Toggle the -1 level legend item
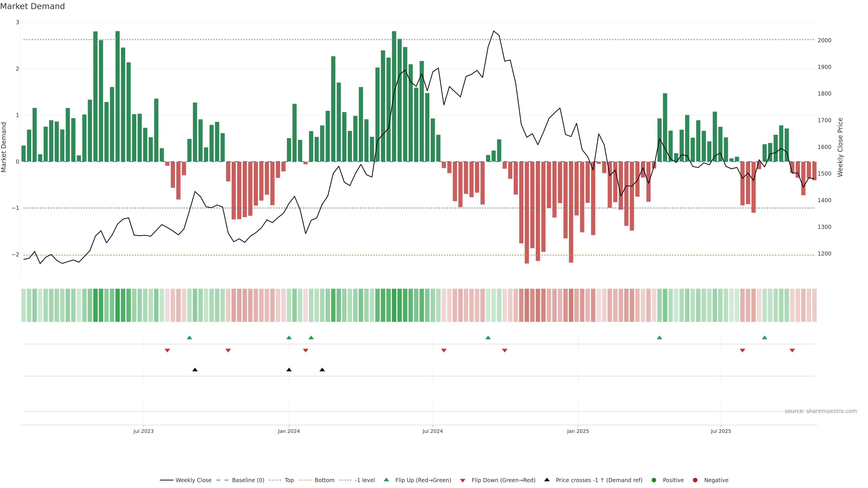This screenshot has width=868, height=488. coord(365,480)
